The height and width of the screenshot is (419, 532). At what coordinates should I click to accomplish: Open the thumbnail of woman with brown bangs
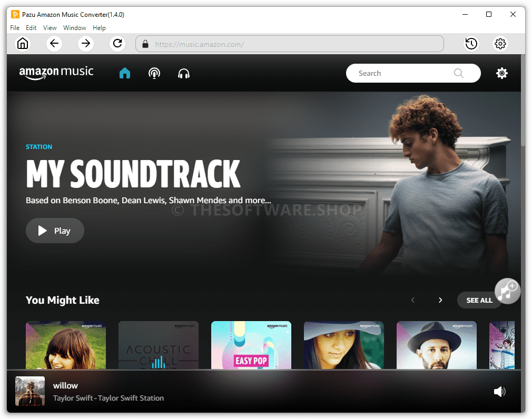[x=66, y=345]
